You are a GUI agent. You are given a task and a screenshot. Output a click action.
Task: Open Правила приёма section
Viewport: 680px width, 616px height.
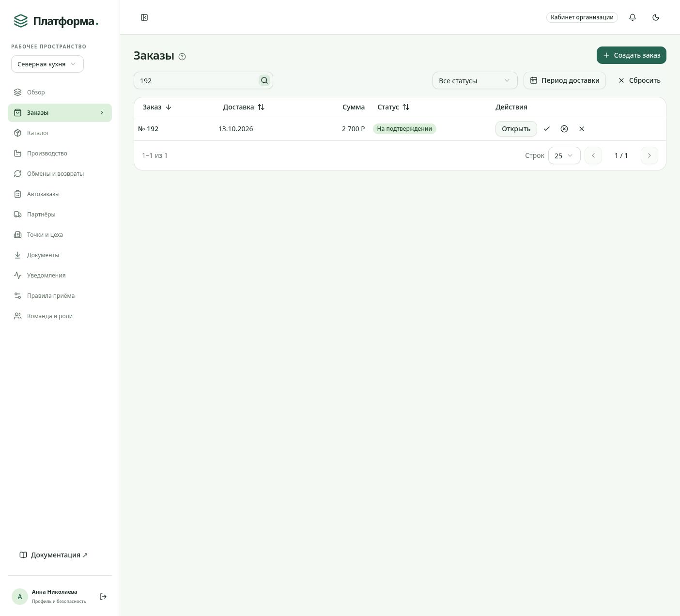tap(60, 296)
